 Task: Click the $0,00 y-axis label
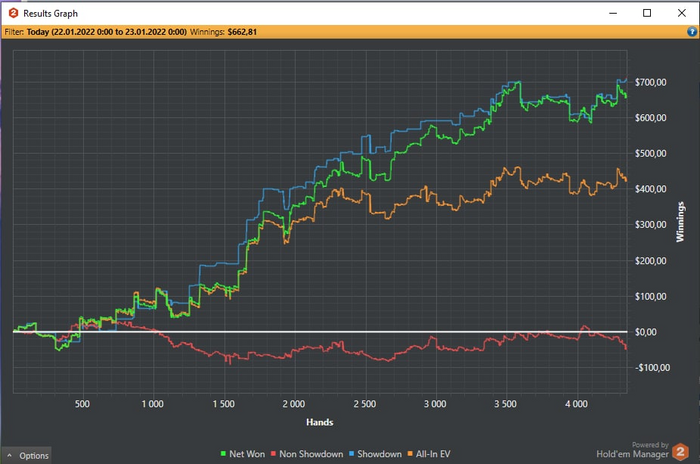pos(646,332)
